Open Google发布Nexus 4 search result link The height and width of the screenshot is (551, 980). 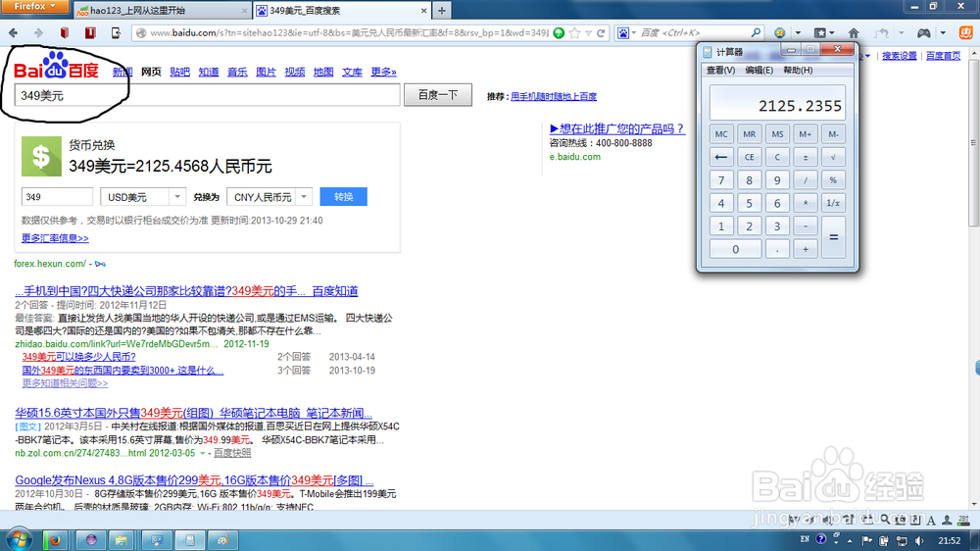(194, 480)
